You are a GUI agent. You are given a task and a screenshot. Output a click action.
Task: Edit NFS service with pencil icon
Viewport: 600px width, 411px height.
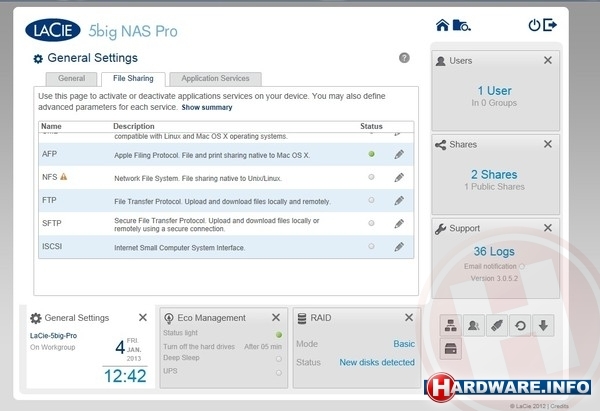[x=399, y=178]
